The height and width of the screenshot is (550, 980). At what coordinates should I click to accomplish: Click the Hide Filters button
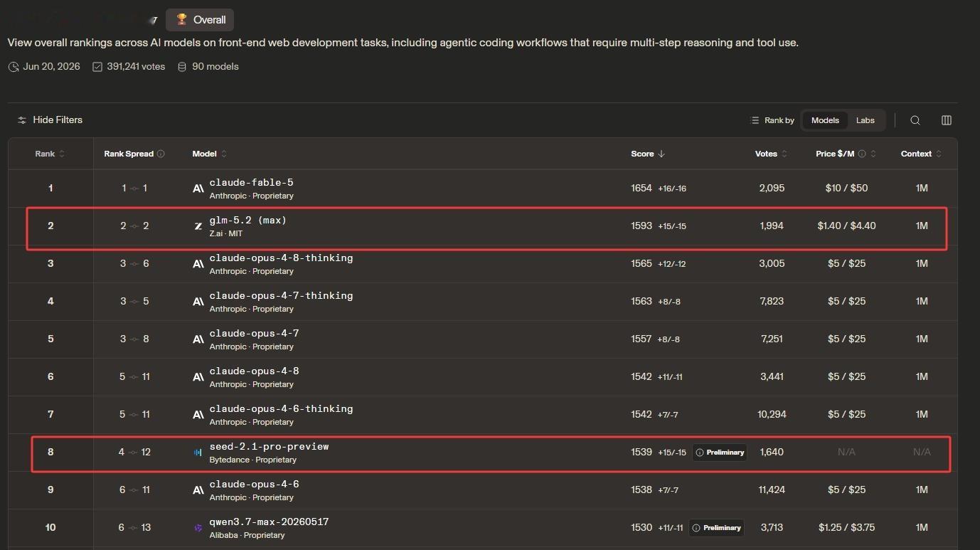coord(50,120)
